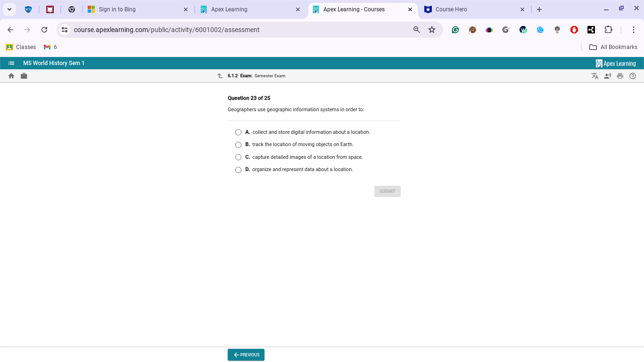Bookmark this page with the star

(432, 30)
